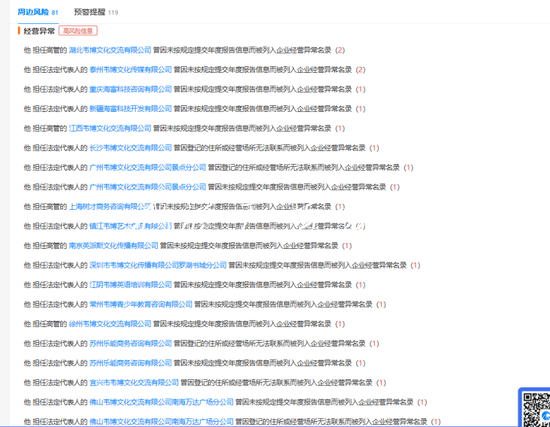
Task: Open 江西韦博文化交流有限公司 link
Action: pos(110,128)
